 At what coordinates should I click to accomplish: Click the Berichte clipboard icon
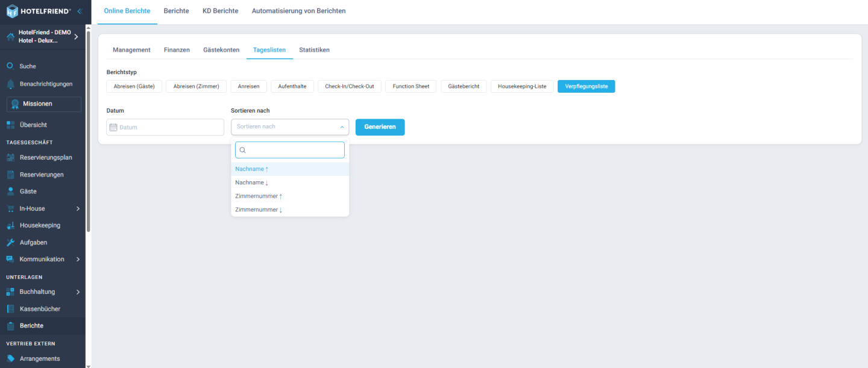10,325
